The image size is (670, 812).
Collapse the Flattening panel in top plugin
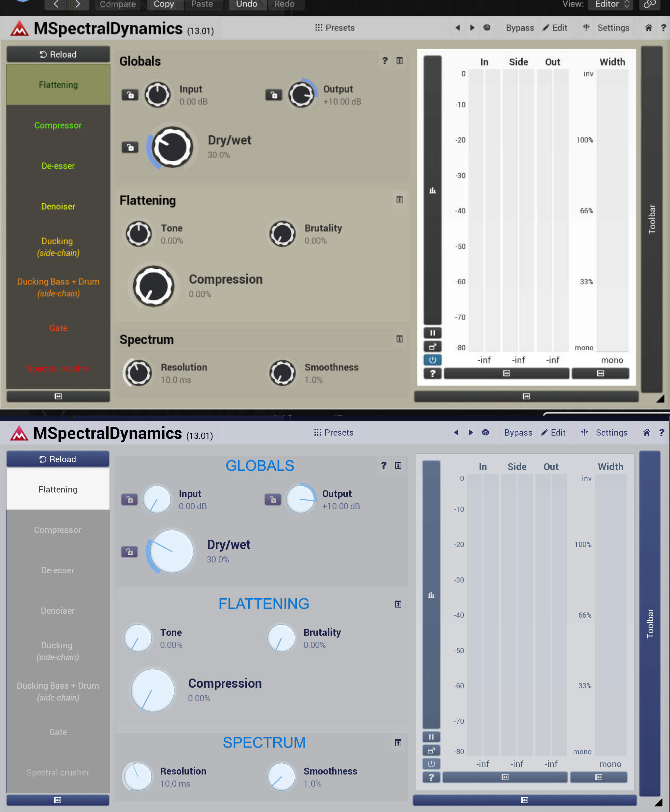[399, 200]
